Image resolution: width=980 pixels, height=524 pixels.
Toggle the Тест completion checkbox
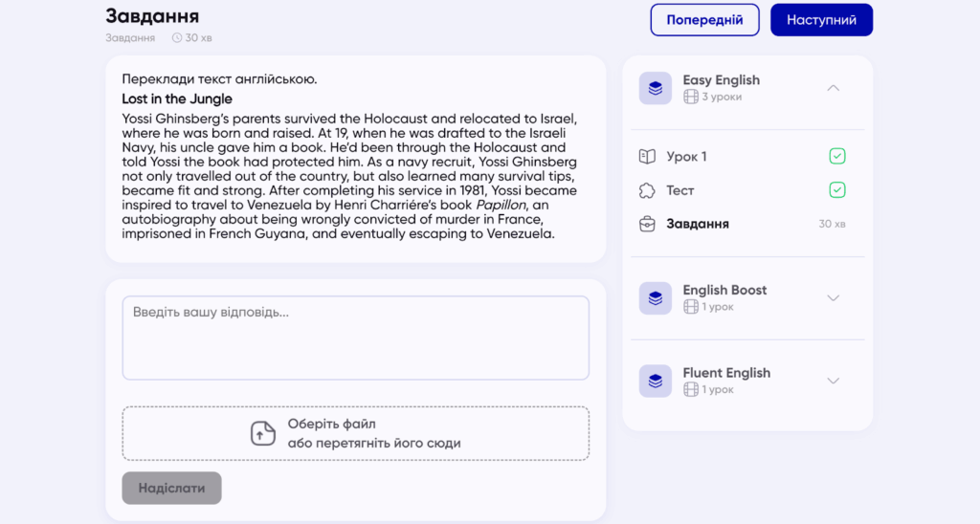tap(837, 190)
